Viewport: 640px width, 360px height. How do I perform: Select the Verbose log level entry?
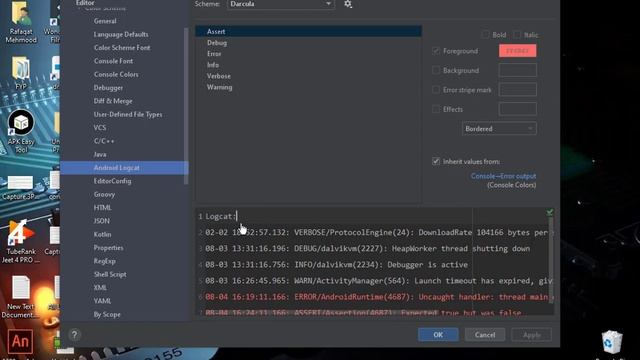pos(309,76)
